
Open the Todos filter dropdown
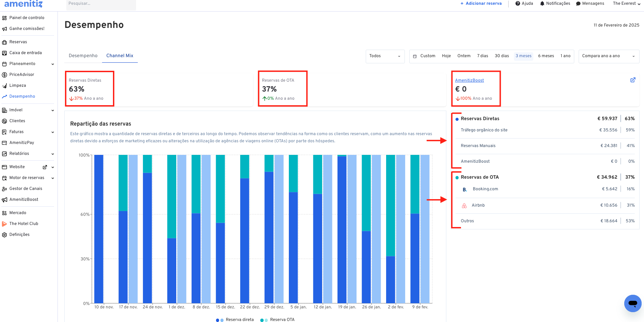tap(385, 56)
